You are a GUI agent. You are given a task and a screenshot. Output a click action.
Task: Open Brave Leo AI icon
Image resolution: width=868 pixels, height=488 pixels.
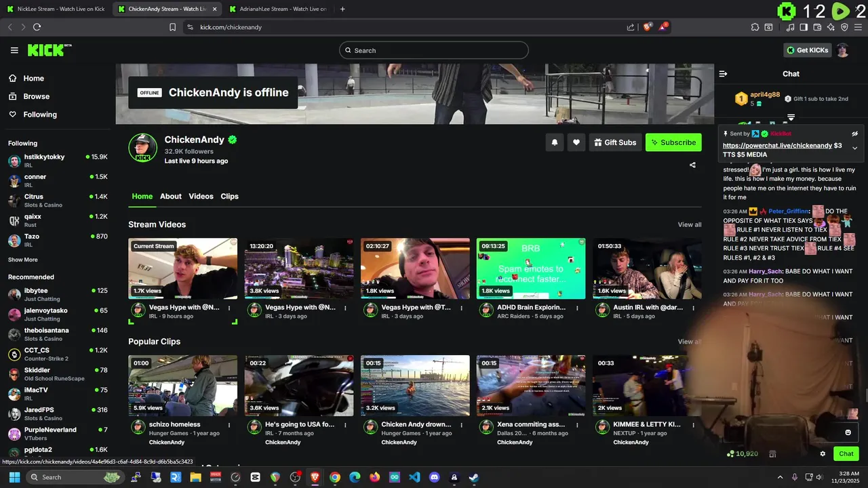(x=831, y=27)
